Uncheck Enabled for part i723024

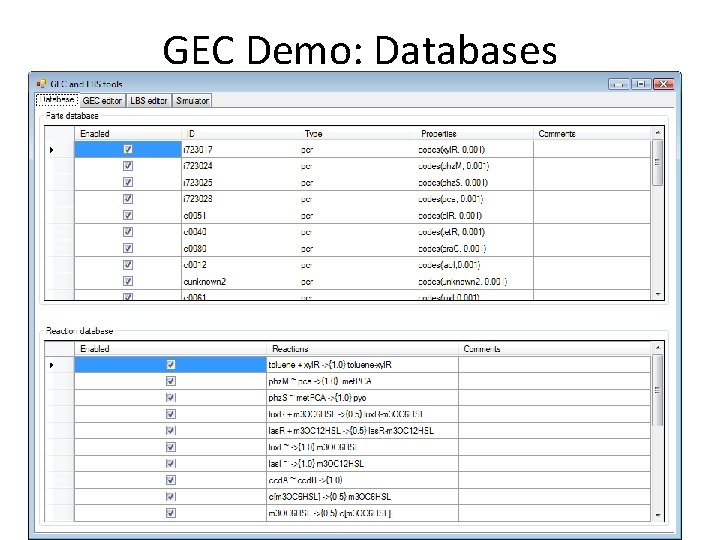click(128, 166)
